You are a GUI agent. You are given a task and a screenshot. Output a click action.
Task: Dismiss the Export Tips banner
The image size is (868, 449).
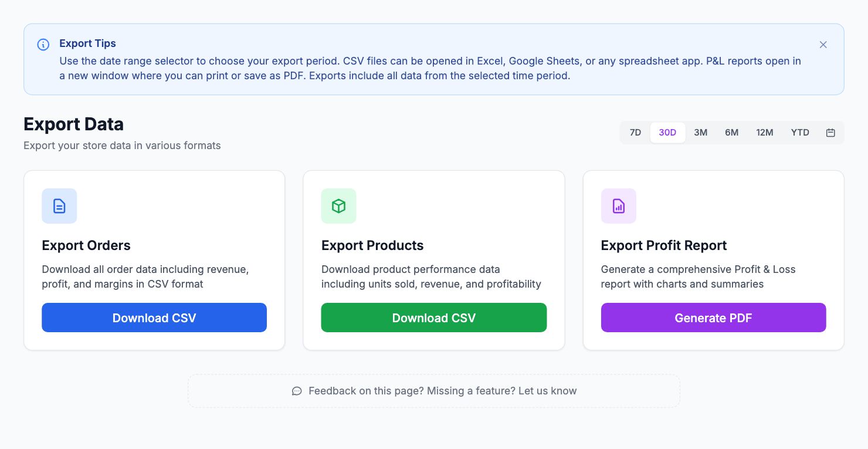pyautogui.click(x=823, y=45)
